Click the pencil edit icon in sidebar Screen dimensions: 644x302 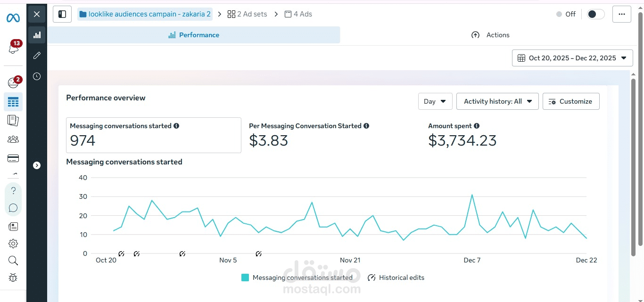[x=37, y=56]
